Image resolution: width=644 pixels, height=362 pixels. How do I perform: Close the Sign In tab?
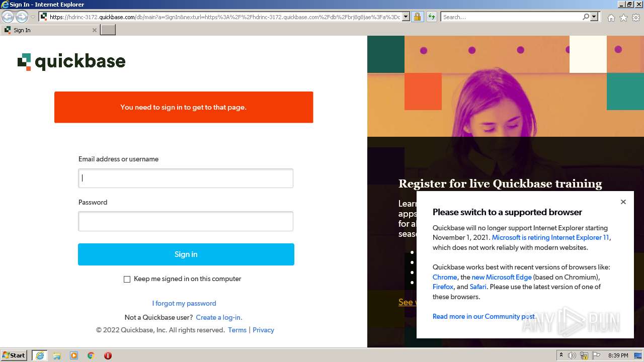pyautogui.click(x=94, y=30)
